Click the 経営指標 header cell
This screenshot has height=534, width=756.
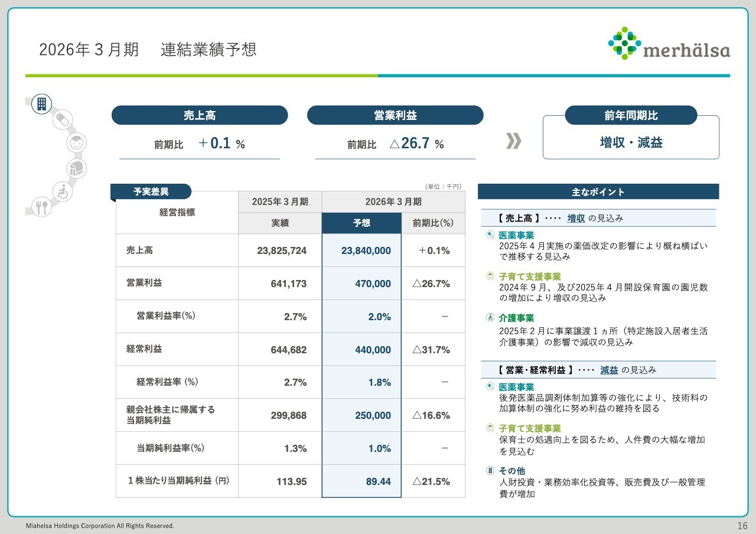pyautogui.click(x=177, y=212)
